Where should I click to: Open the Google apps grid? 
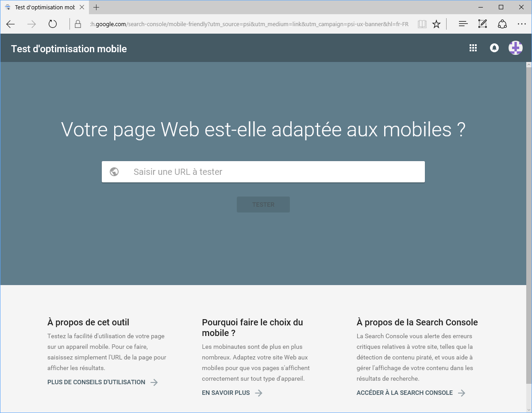[x=473, y=48]
